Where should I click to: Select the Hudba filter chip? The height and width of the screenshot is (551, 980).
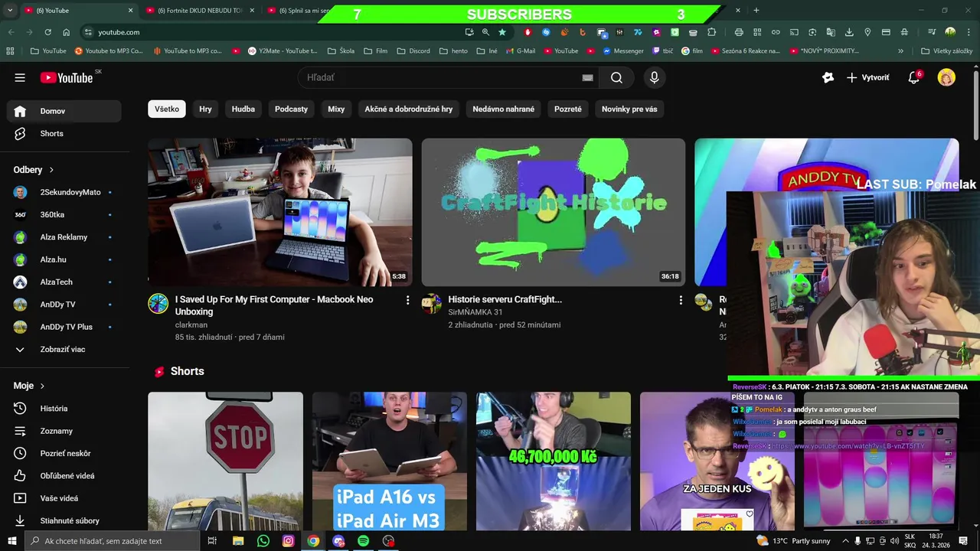pyautogui.click(x=243, y=109)
